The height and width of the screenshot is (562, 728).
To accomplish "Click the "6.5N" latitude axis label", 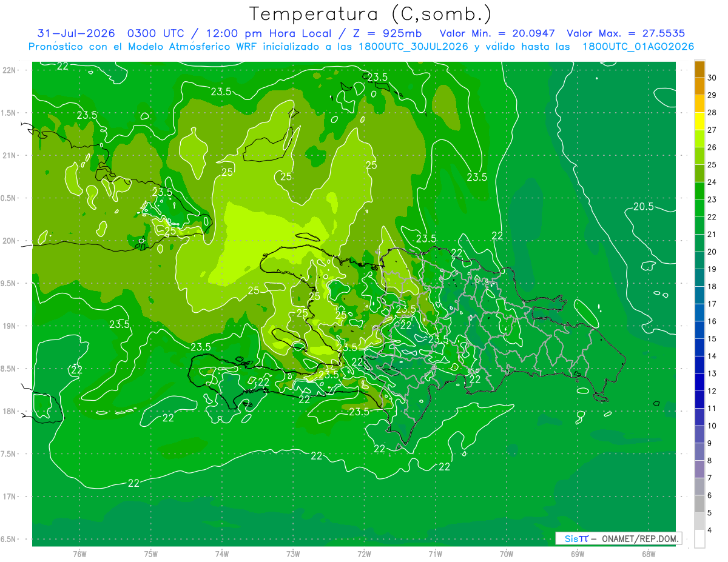I will point(8,539).
